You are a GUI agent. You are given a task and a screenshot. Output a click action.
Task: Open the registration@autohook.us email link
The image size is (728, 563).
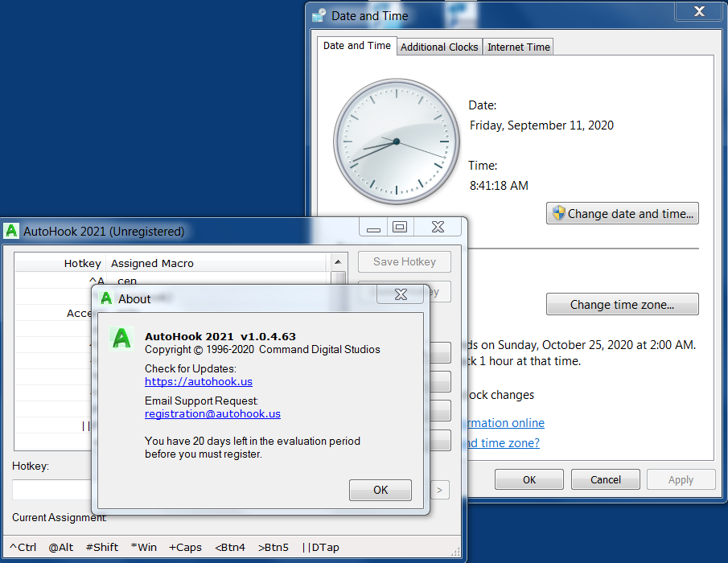[212, 413]
